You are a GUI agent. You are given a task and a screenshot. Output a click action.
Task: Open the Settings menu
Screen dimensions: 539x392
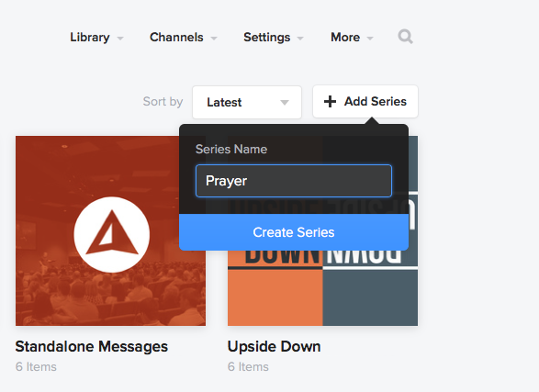coord(274,37)
